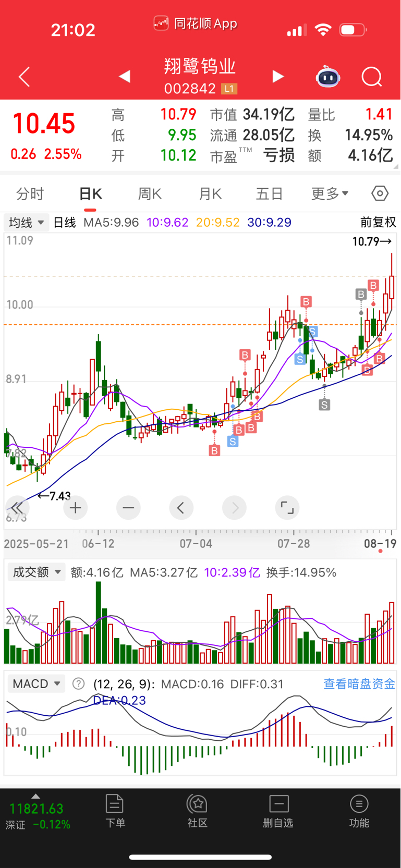Select 08-19 date marker on axis
Viewport: 401px width, 868px height.
tap(380, 544)
